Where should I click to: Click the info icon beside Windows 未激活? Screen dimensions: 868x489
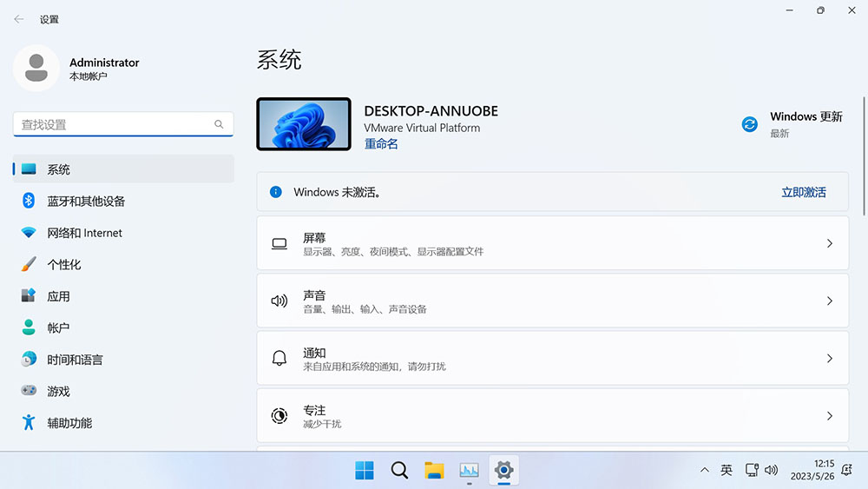276,192
